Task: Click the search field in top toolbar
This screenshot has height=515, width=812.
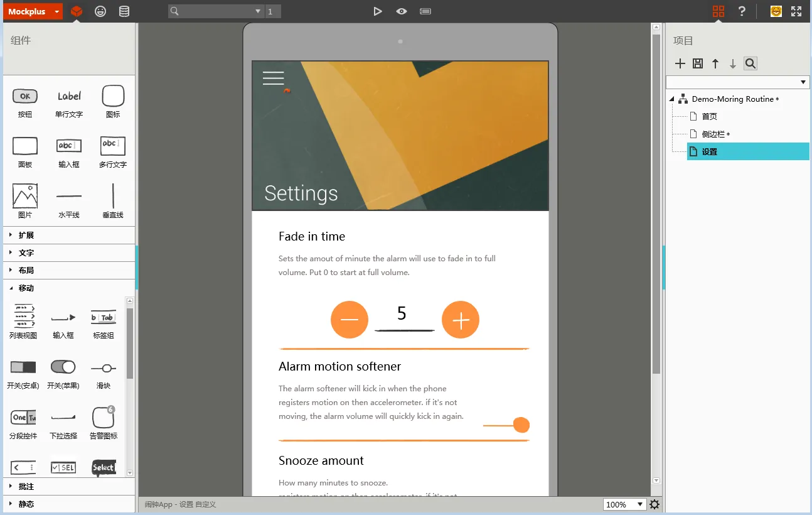Action: click(216, 11)
